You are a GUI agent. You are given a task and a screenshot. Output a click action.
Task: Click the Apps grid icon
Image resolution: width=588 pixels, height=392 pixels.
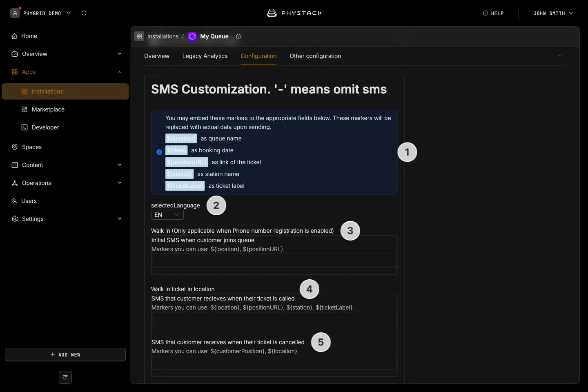click(x=15, y=72)
